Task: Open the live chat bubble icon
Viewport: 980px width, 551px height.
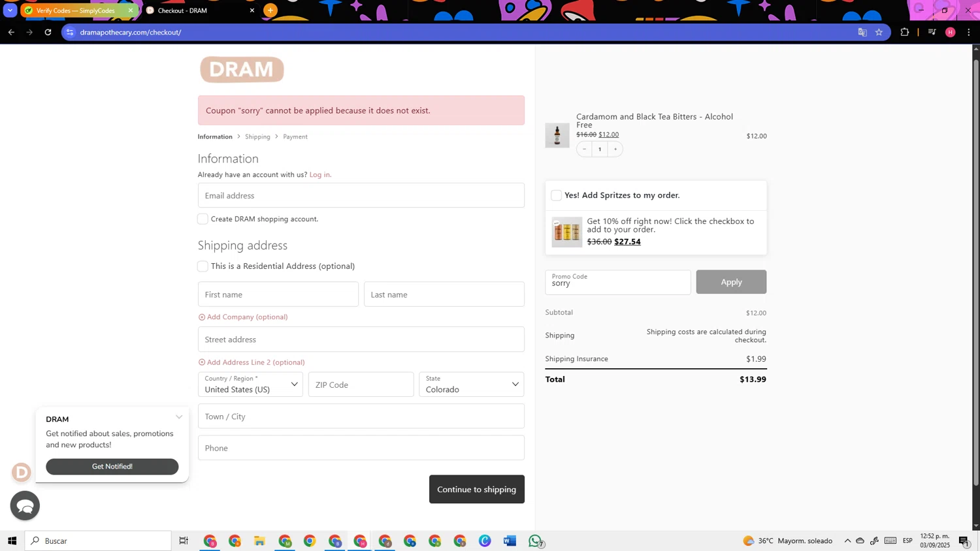Action: click(25, 506)
